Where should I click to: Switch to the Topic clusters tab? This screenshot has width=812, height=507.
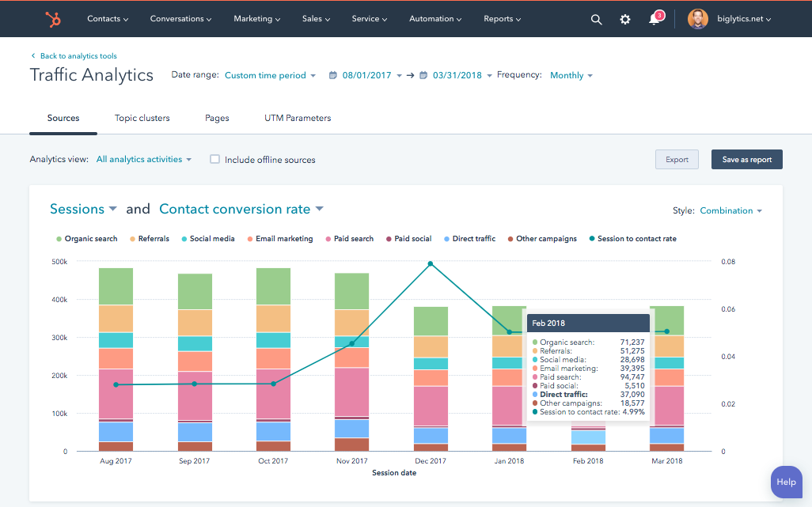[142, 117]
